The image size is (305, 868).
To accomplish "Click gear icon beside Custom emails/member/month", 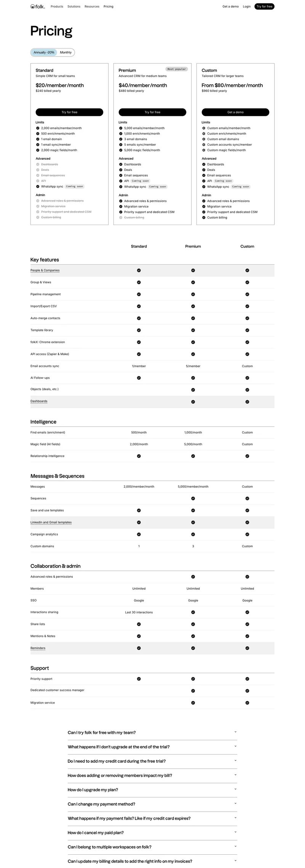I will [204, 128].
